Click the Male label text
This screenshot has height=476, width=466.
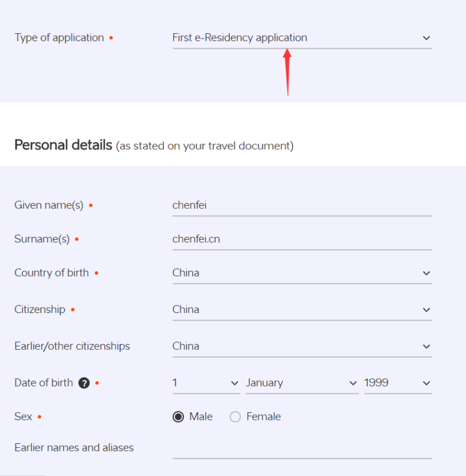click(201, 416)
